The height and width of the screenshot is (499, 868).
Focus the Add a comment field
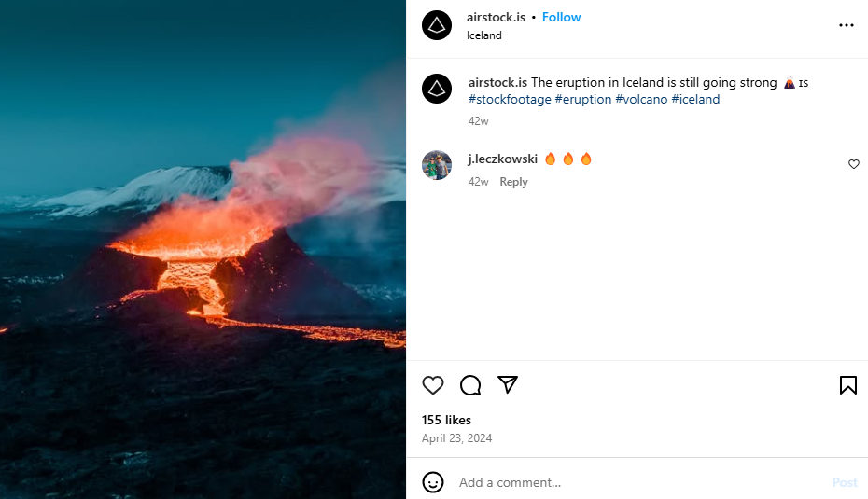pyautogui.click(x=635, y=482)
